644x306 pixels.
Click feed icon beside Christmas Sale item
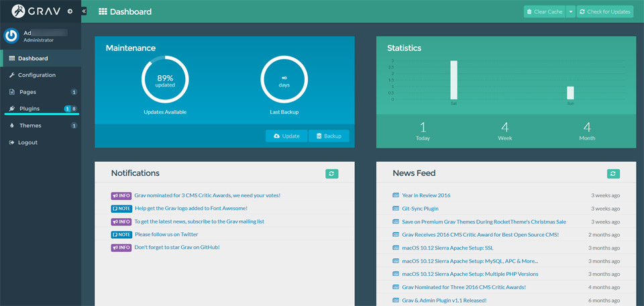point(396,222)
